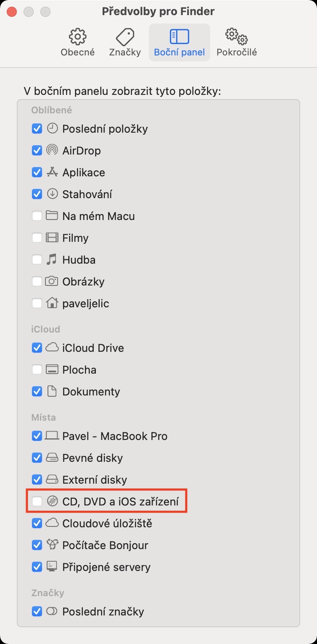Uncheck the Poslední značky checkbox

pyautogui.click(x=37, y=611)
